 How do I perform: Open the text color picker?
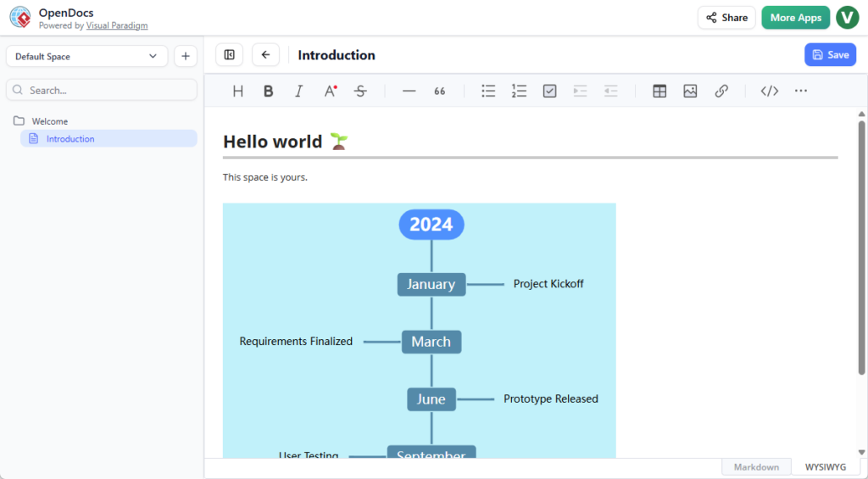(331, 92)
